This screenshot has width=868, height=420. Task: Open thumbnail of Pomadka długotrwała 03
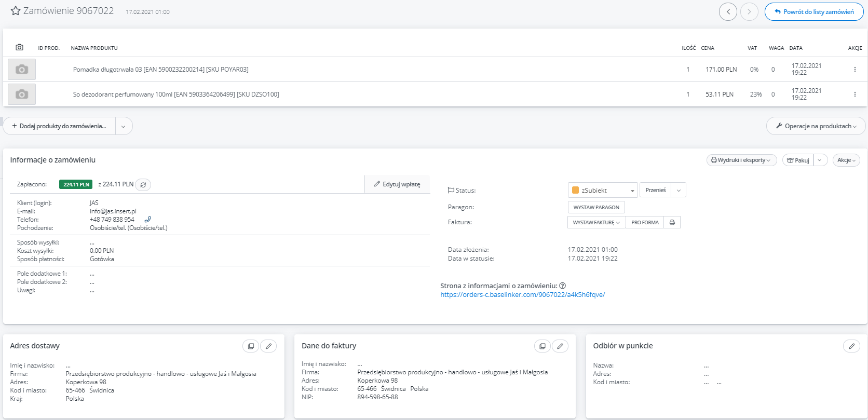(x=22, y=69)
